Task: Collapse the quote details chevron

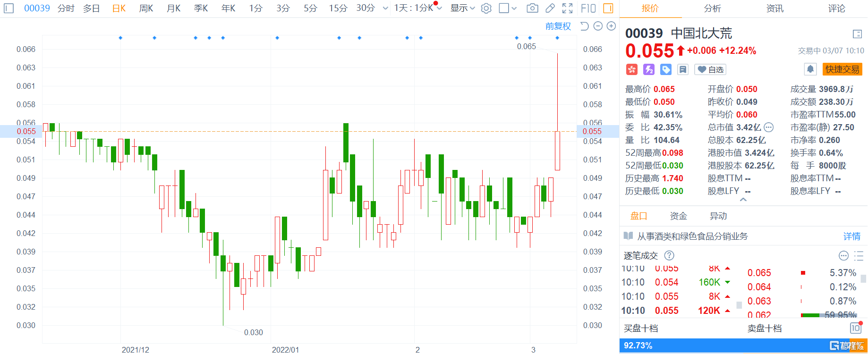Action: point(743,200)
